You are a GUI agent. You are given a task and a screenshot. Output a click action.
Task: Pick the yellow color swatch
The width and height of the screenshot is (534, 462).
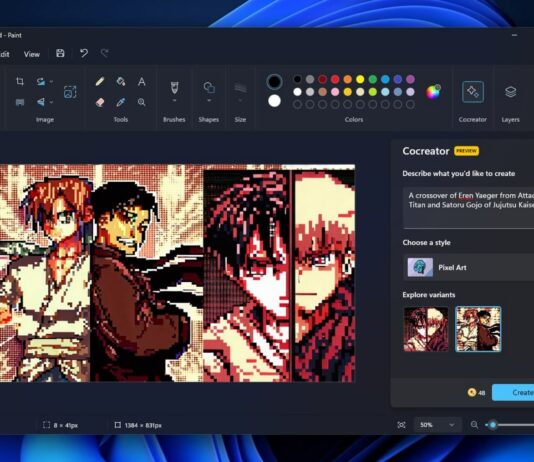[360, 79]
